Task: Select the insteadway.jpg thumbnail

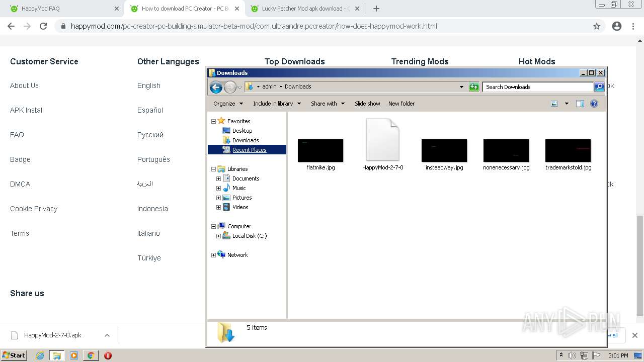Action: (x=444, y=151)
